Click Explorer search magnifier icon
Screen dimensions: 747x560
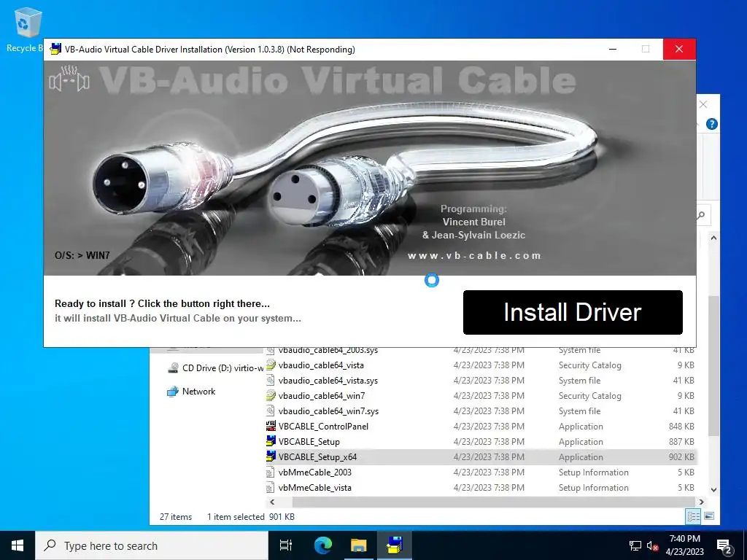(x=701, y=215)
